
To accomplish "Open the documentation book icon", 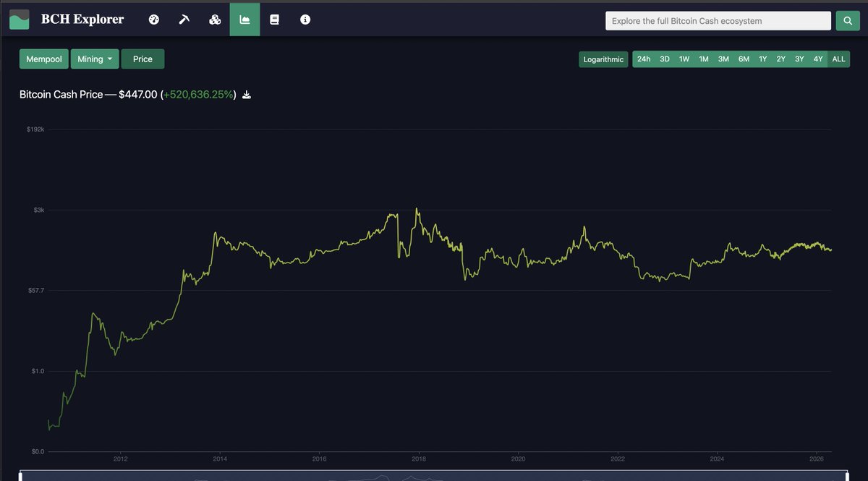I will [x=274, y=20].
